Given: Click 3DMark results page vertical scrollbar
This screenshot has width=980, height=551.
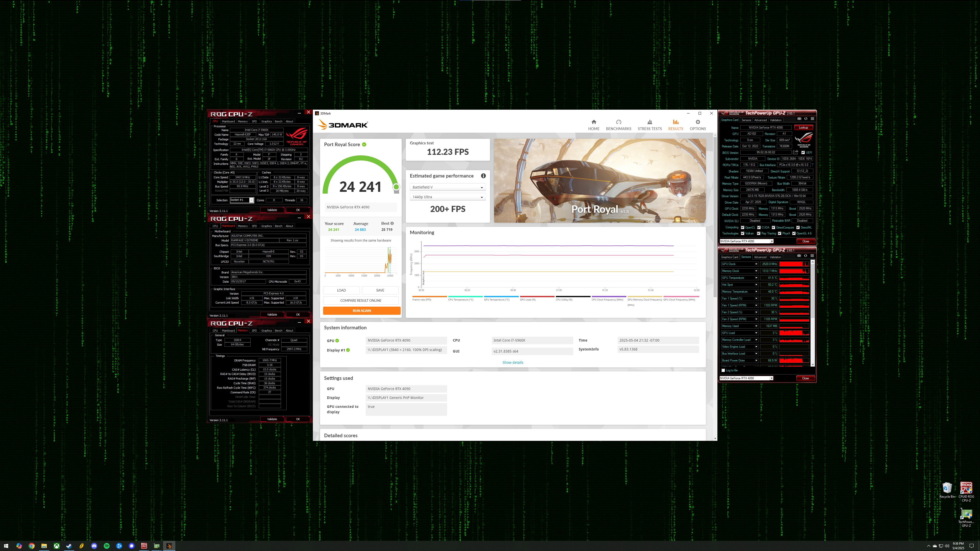Looking at the screenshot, I should click(715, 286).
